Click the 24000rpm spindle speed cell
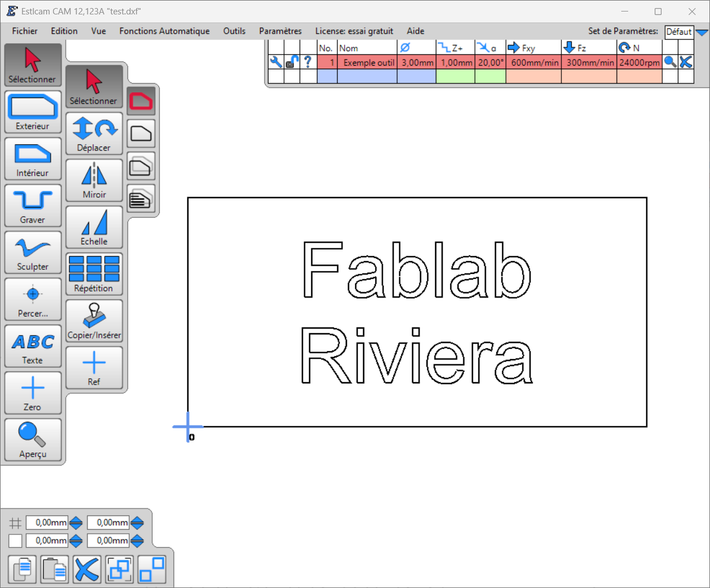The height and width of the screenshot is (588, 710). [640, 62]
